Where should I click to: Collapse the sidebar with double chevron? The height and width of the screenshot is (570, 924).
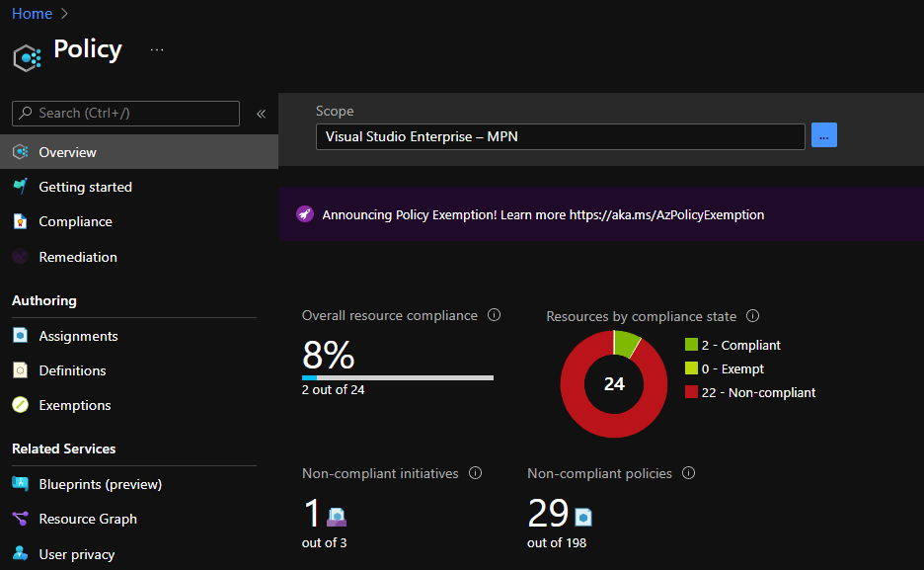[261, 114]
